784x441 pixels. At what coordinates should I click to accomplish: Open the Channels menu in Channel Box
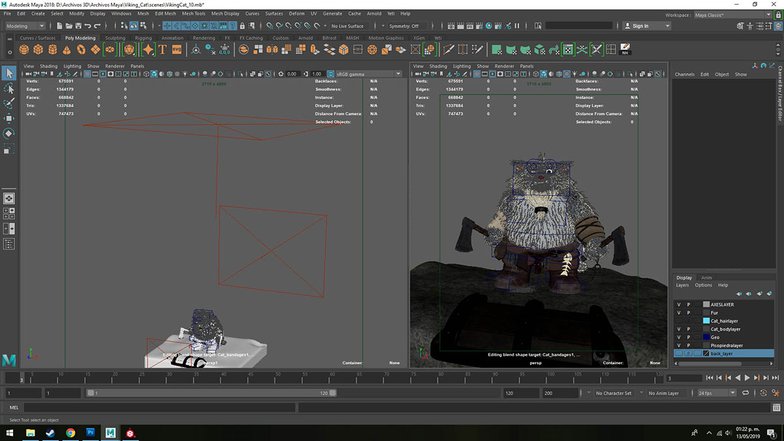tap(684, 74)
